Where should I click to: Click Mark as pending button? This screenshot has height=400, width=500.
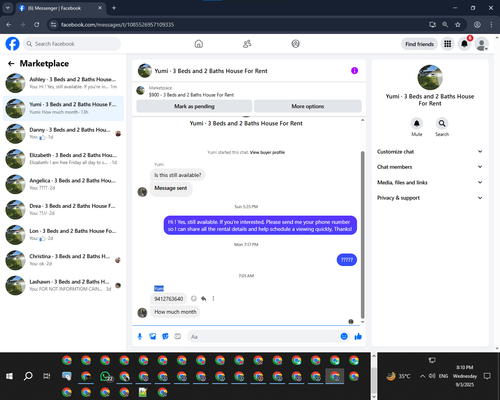pos(194,106)
